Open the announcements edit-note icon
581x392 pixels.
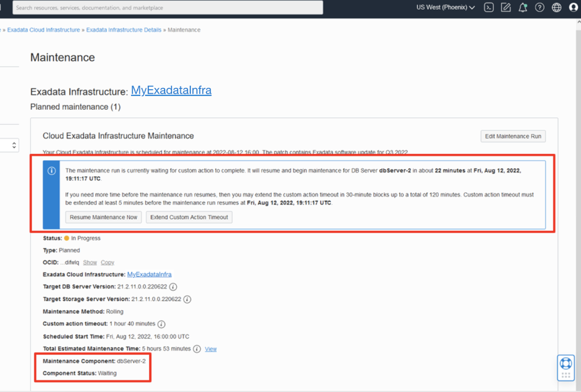506,7
